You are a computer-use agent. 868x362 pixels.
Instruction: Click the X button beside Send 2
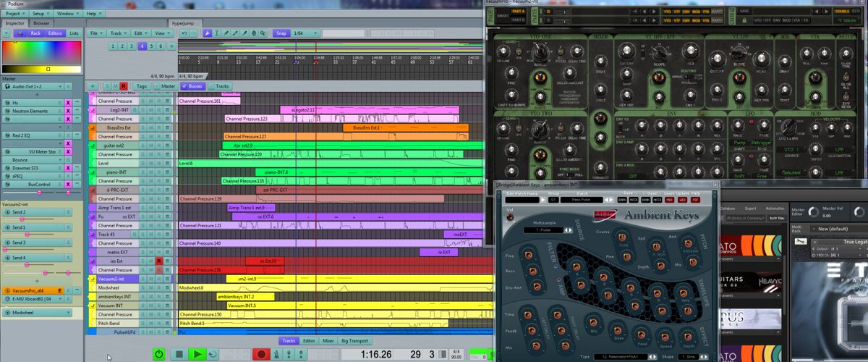click(x=68, y=212)
